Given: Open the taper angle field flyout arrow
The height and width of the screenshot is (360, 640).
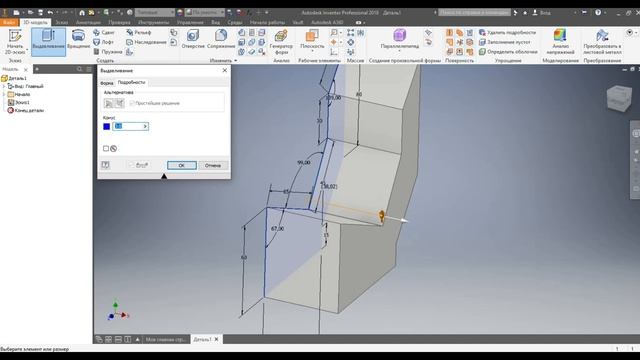Looking at the screenshot, I should [x=145, y=126].
